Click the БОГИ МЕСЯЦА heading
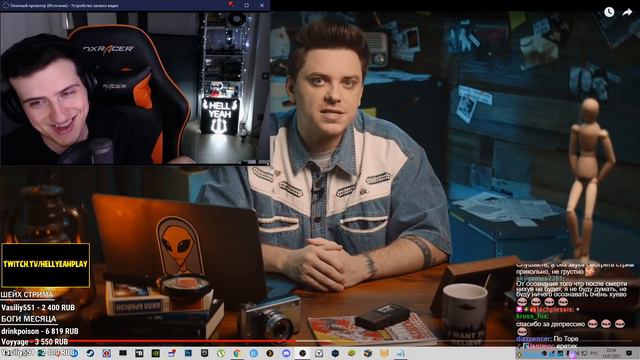640x360 pixels. click(28, 319)
